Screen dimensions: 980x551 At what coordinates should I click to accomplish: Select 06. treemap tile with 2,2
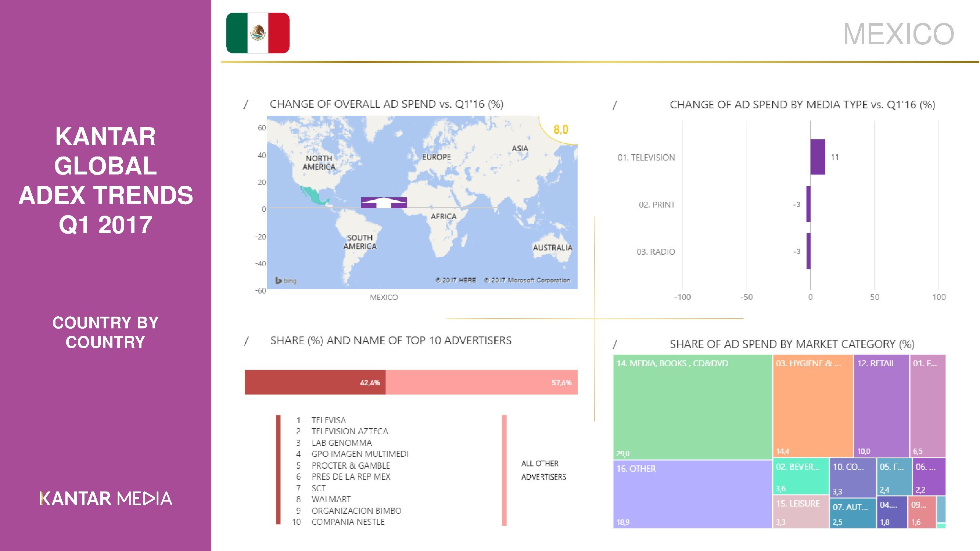[929, 476]
